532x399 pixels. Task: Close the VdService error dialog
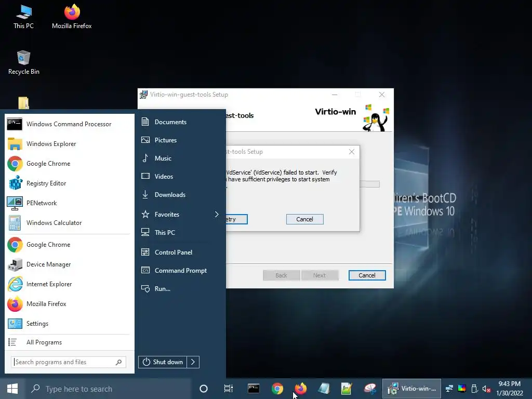[352, 152]
